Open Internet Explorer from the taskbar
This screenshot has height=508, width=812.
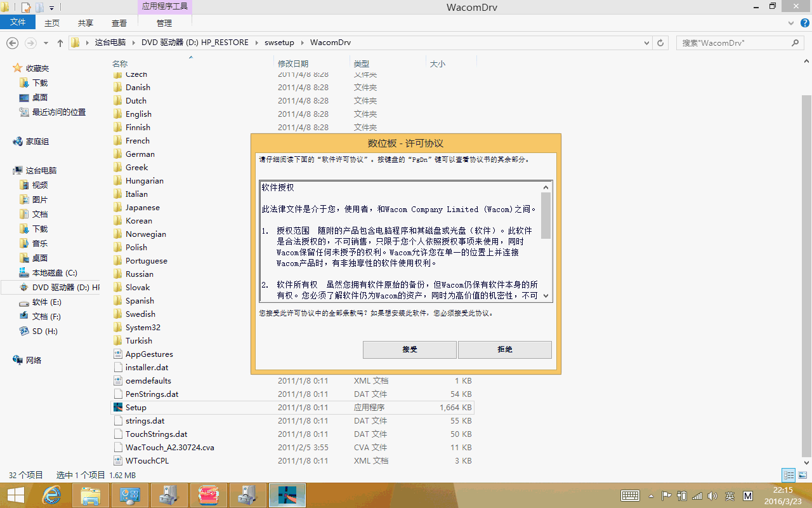pyautogui.click(x=51, y=495)
